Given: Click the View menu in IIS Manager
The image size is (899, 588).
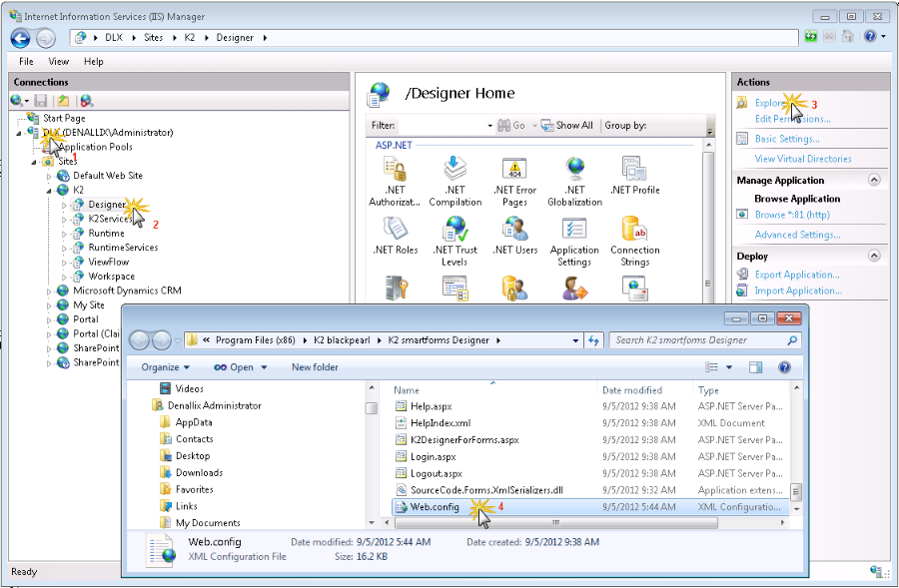Looking at the screenshot, I should 59,61.
